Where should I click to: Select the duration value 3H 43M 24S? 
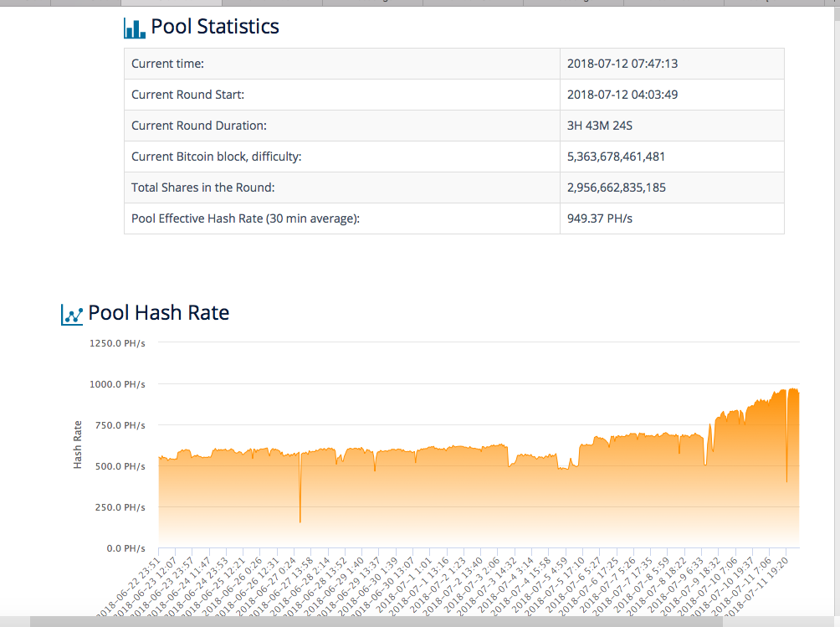pos(600,126)
